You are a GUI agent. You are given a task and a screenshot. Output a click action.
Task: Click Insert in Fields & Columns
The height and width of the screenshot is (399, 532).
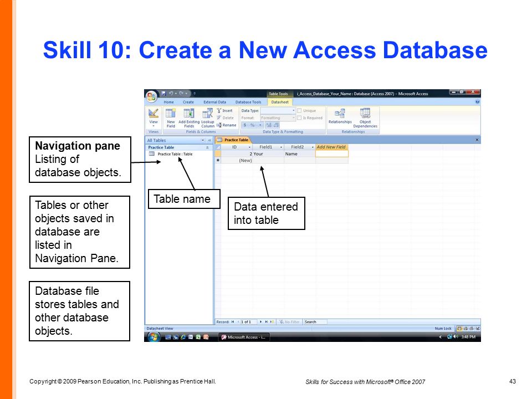coord(225,111)
